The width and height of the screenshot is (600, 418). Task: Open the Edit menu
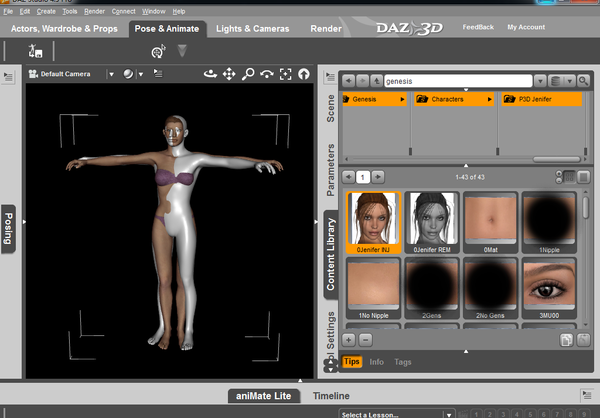click(25, 11)
